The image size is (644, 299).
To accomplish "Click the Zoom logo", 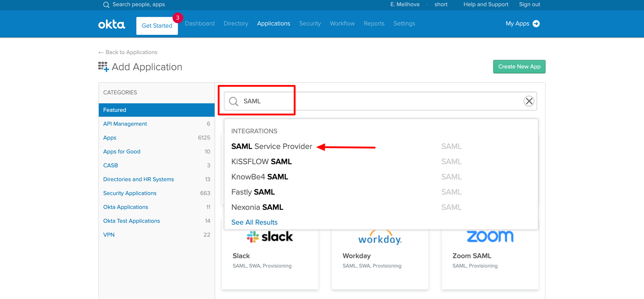I will (490, 236).
